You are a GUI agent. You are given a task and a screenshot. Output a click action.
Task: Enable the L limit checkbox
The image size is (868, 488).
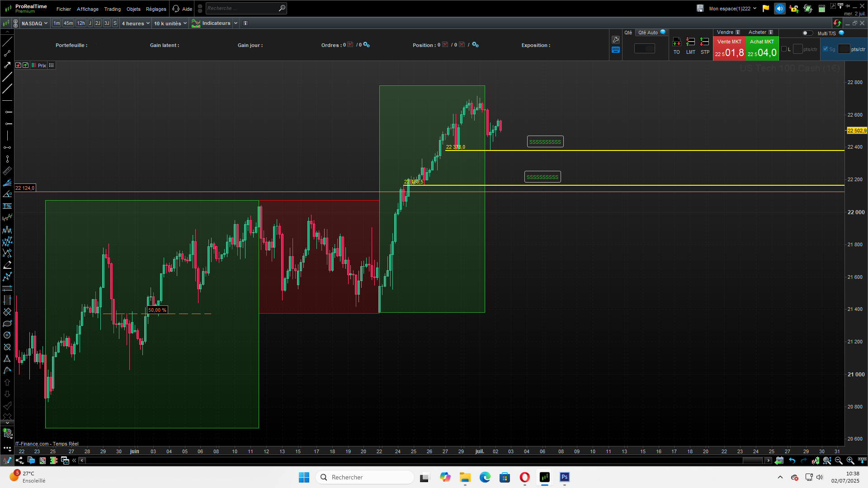point(784,49)
